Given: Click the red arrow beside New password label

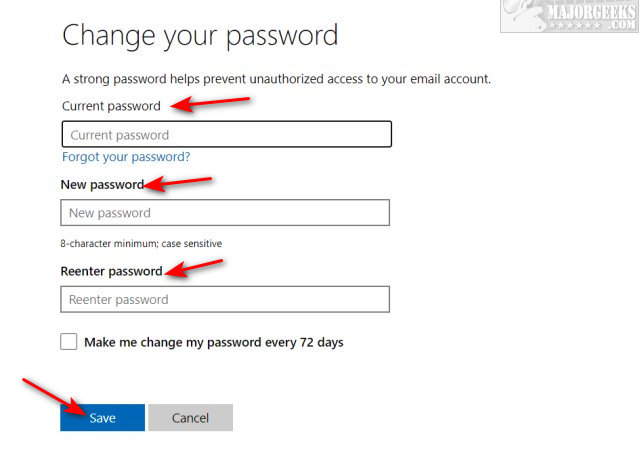Looking at the screenshot, I should pyautogui.click(x=178, y=183).
